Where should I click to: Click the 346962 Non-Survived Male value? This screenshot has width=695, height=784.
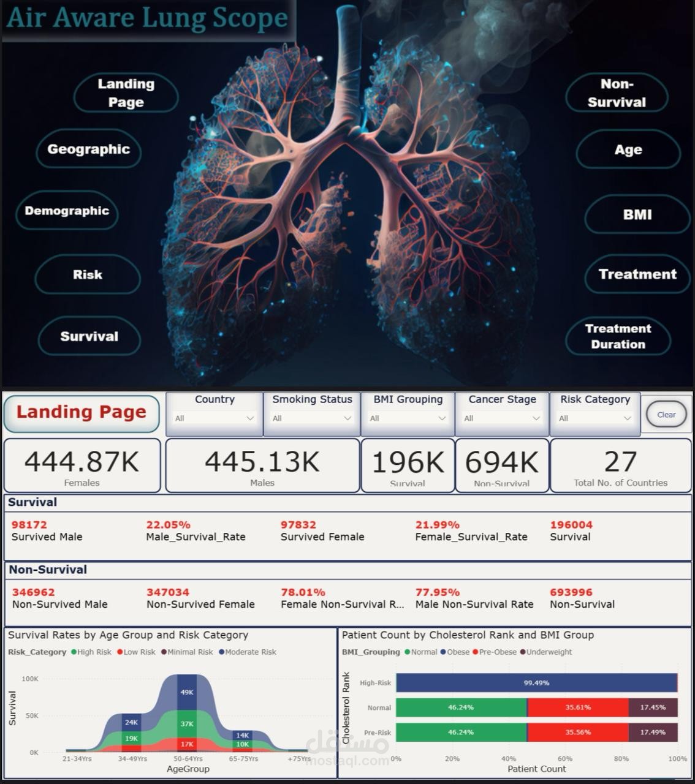click(34, 592)
